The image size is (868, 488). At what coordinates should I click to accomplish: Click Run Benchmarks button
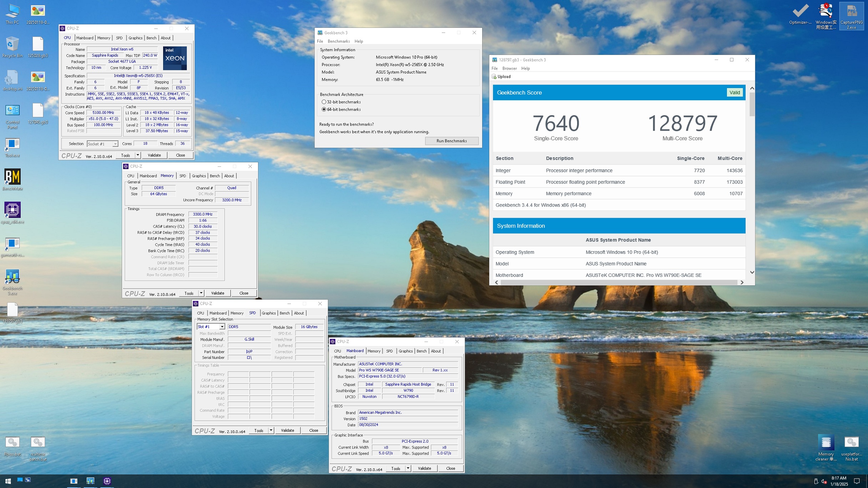click(451, 141)
